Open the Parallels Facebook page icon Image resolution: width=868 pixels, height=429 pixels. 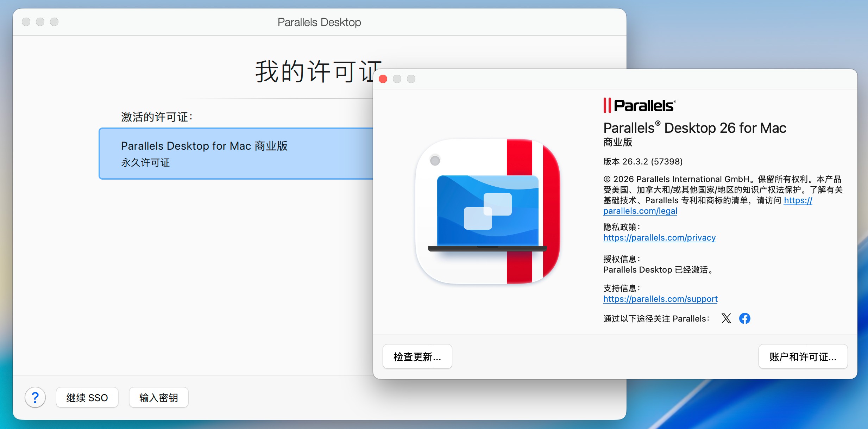(x=744, y=318)
